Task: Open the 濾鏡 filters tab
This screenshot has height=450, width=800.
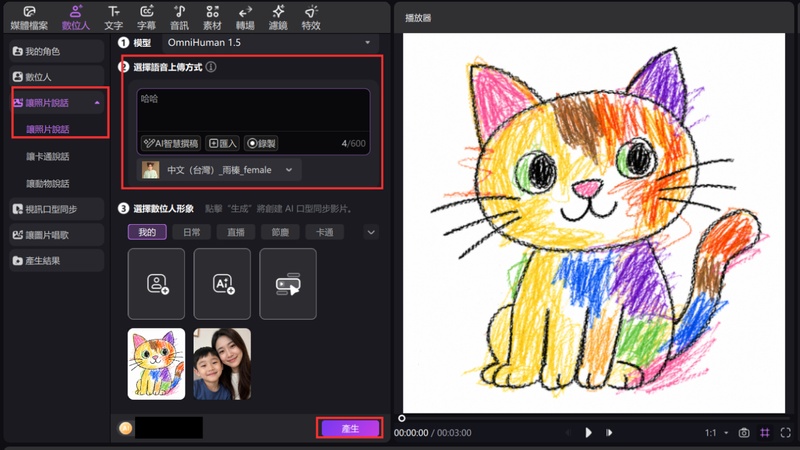Action: [x=278, y=18]
